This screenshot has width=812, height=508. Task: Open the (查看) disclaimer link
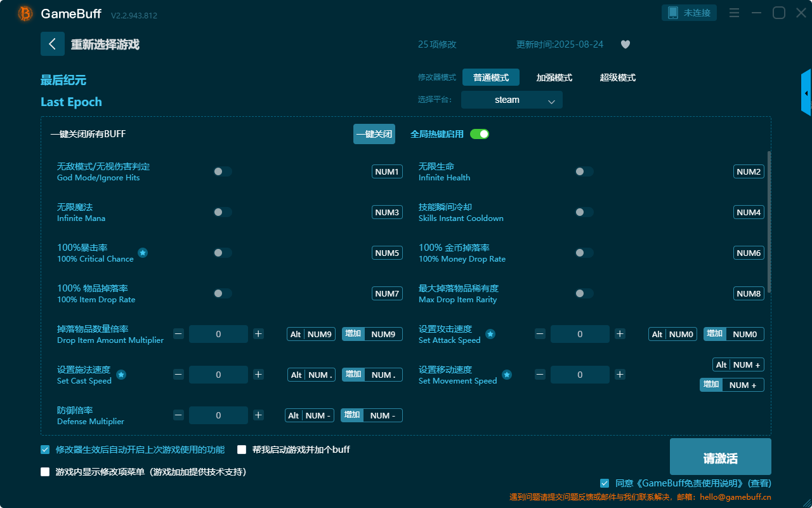pos(759,483)
